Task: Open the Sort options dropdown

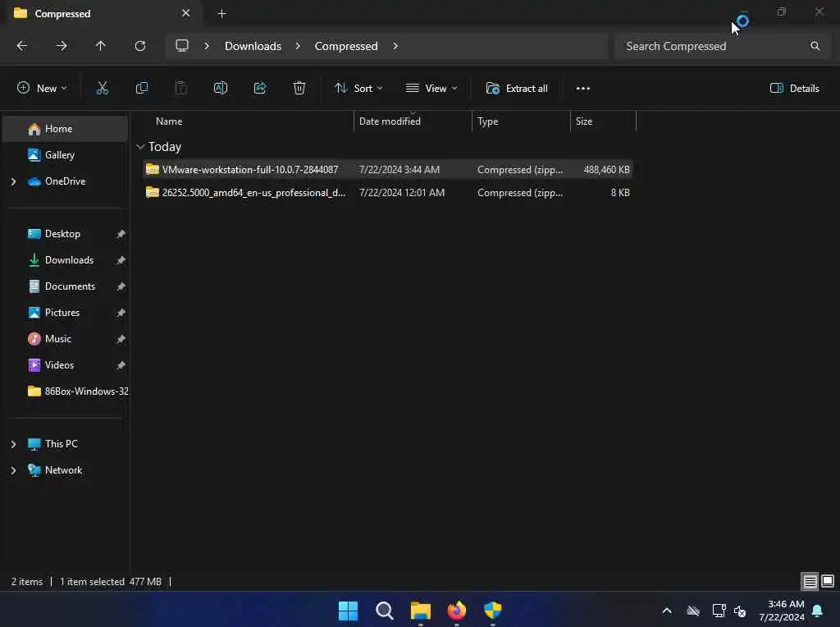Action: coord(358,89)
